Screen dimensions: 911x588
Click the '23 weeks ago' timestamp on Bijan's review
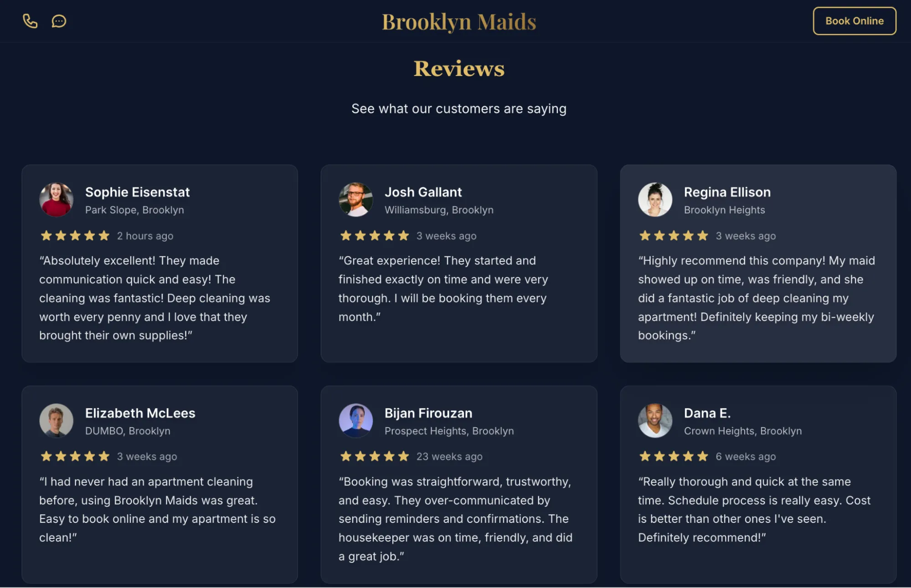449,456
